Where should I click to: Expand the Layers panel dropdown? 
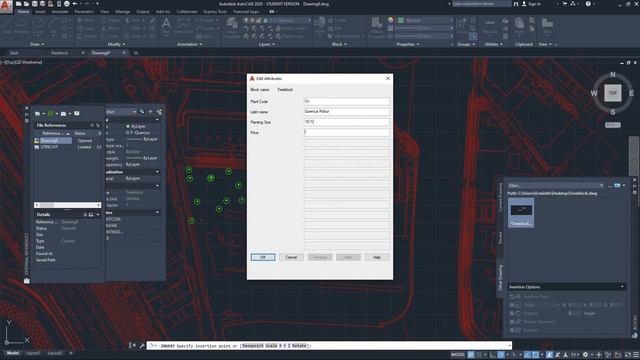coord(267,44)
